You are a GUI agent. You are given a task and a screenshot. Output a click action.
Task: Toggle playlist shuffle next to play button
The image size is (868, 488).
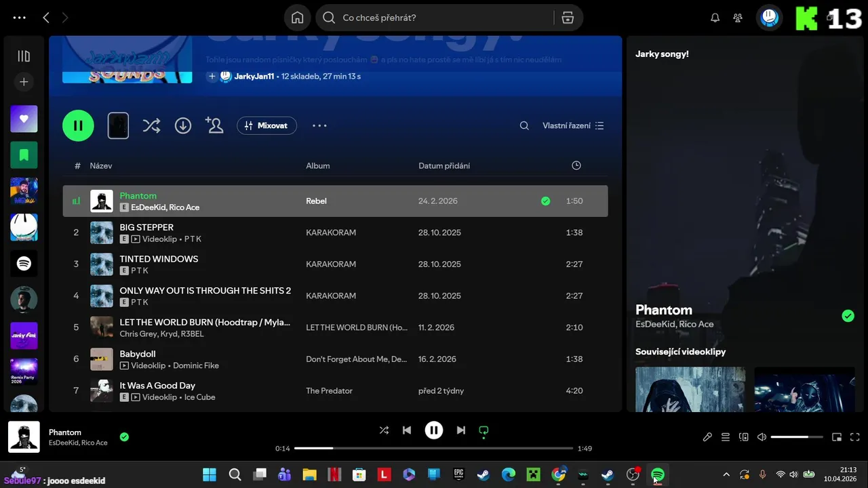click(151, 125)
